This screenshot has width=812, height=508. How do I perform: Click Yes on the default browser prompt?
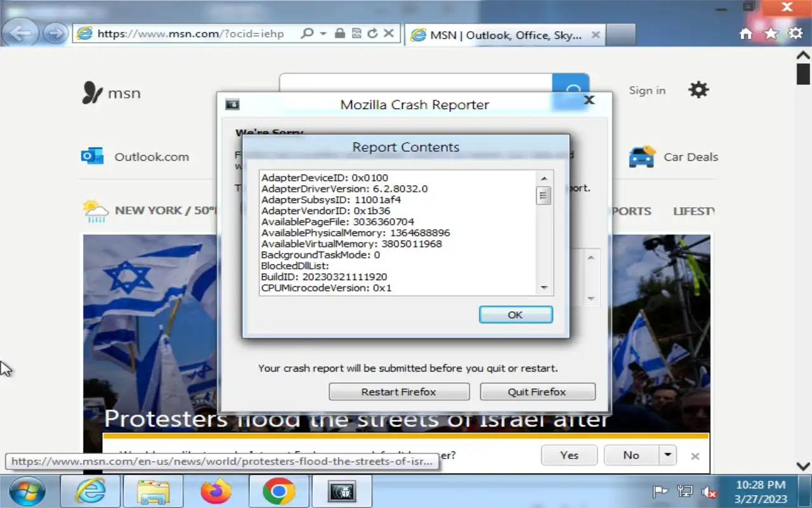coord(569,455)
